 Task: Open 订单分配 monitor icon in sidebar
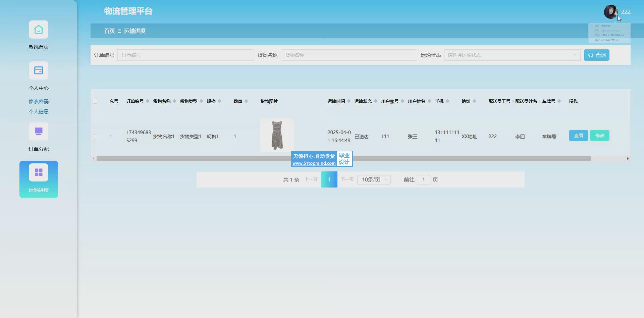tap(39, 132)
